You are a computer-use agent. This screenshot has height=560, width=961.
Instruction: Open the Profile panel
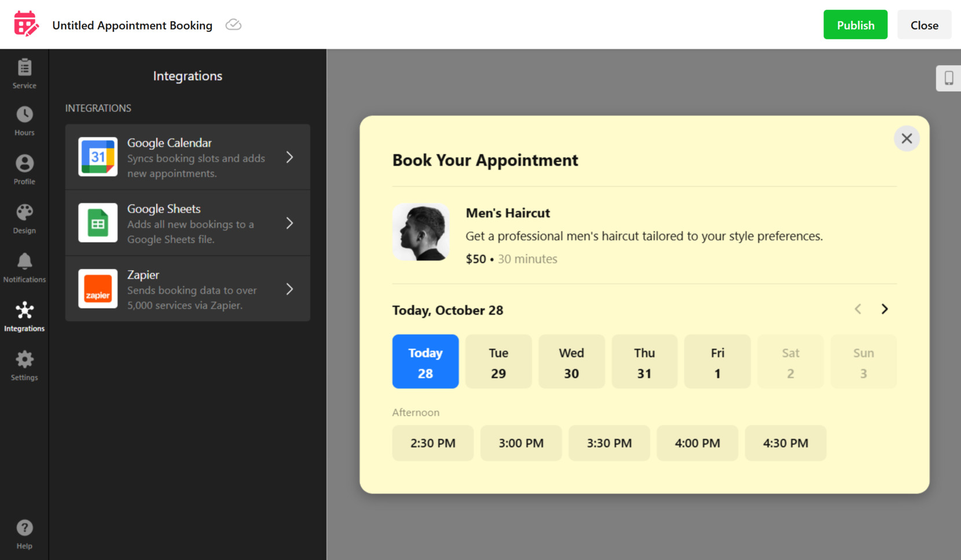pos(24,170)
